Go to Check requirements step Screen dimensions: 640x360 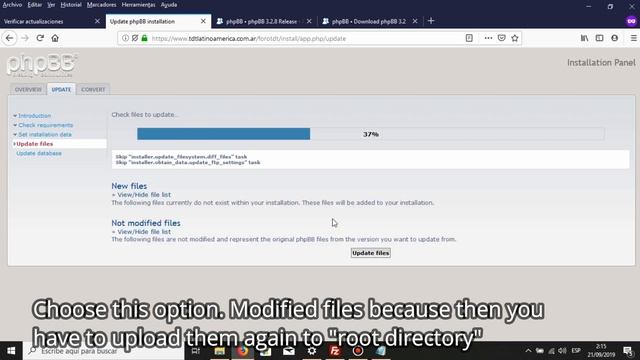point(45,125)
